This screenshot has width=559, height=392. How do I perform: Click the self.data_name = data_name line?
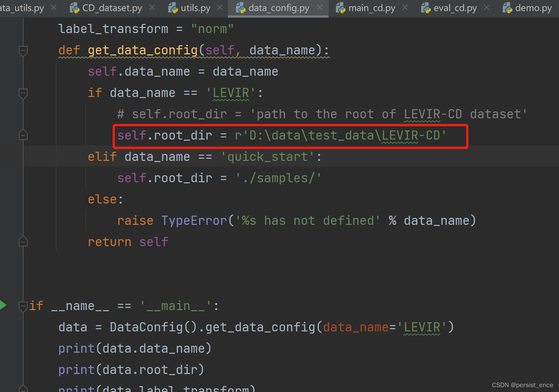click(x=183, y=72)
